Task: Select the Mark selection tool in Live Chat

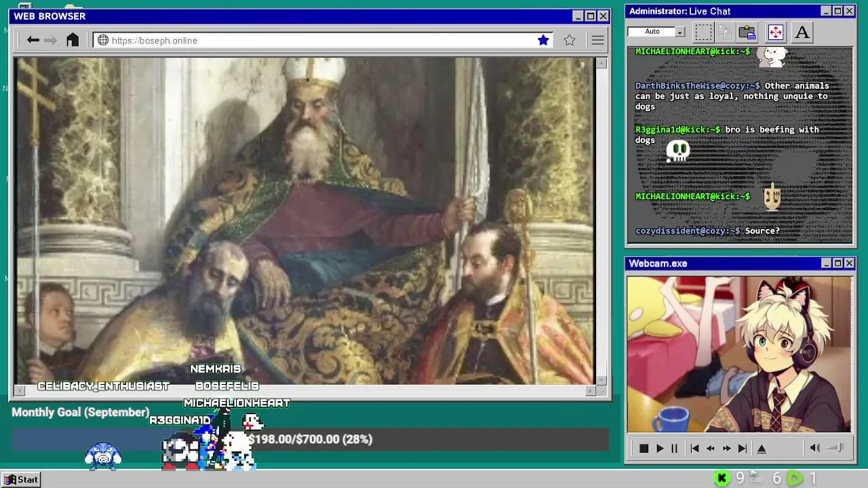Action: click(704, 32)
